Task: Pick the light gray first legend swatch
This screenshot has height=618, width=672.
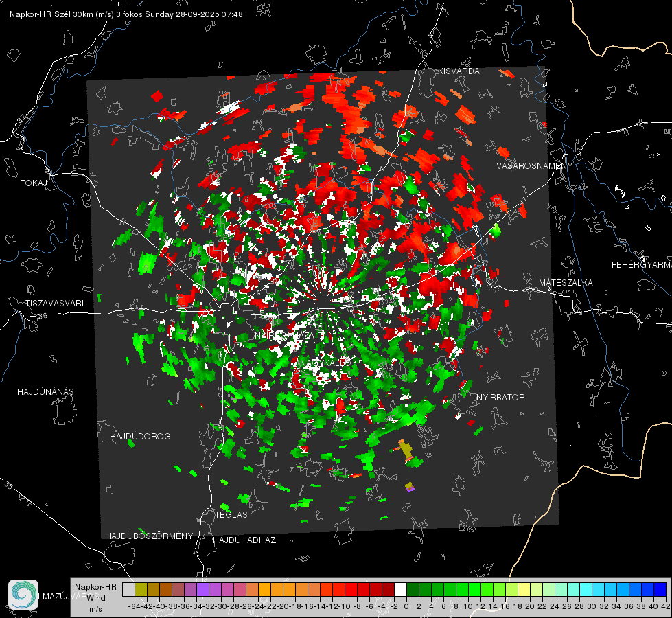Action: tap(128, 589)
